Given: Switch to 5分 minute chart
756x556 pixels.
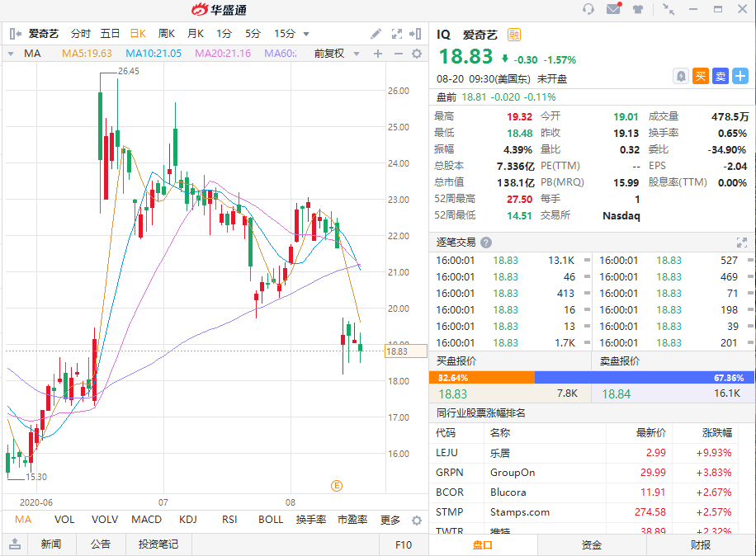Looking at the screenshot, I should 253,34.
